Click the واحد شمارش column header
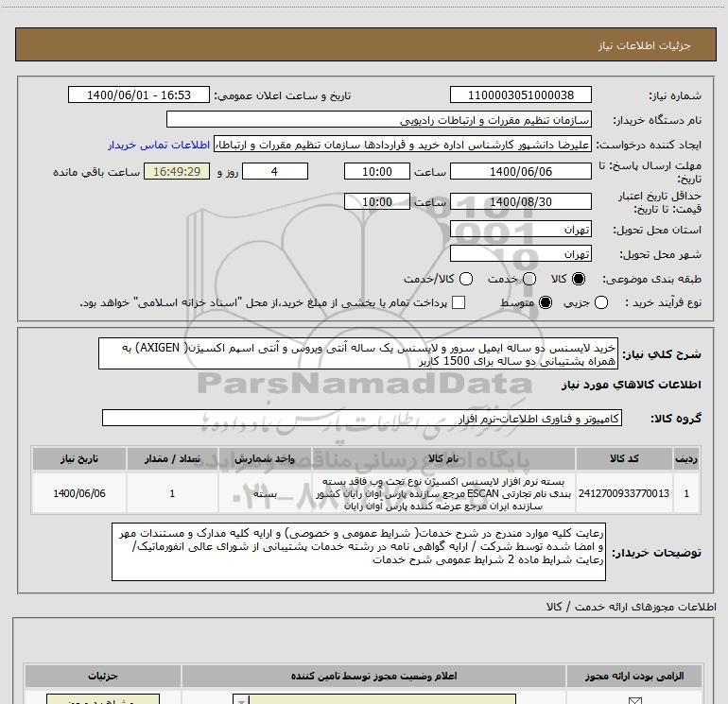 [265, 459]
